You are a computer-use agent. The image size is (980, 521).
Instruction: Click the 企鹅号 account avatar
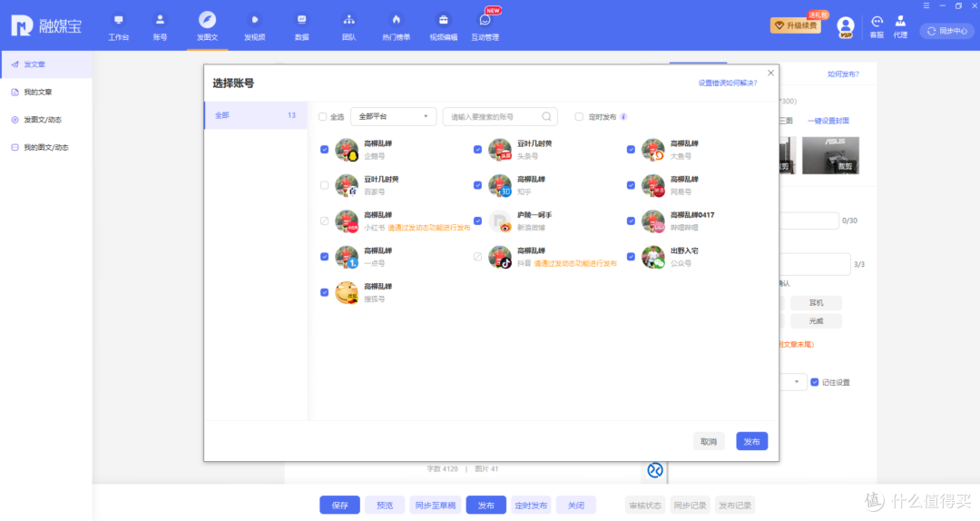347,150
